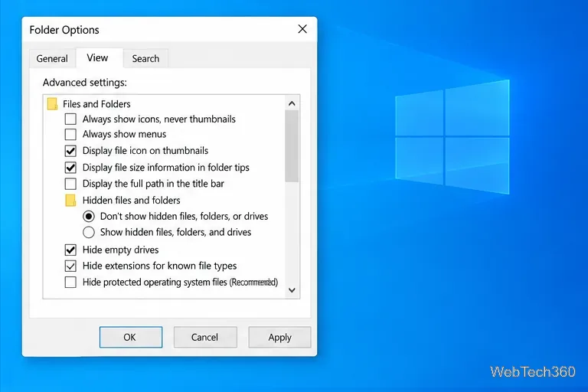Click the scroll down arrow in settings list
The height and width of the screenshot is (392, 588).
[x=292, y=290]
